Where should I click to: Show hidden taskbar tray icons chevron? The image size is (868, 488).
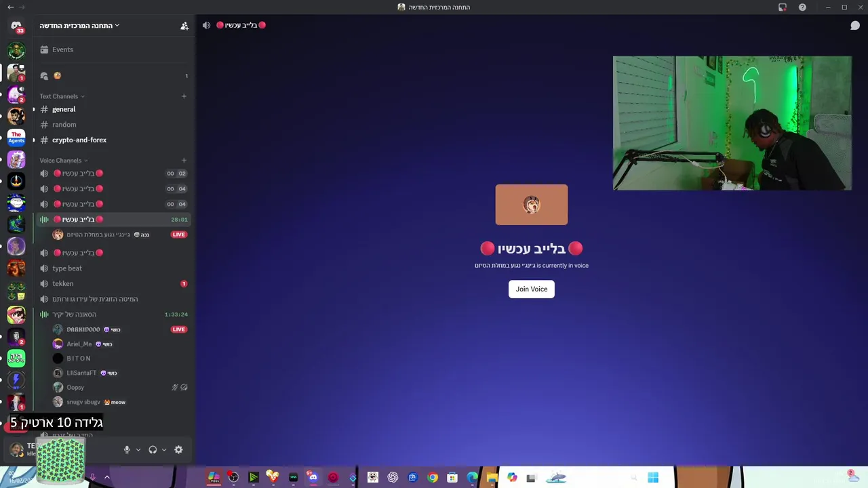click(106, 477)
